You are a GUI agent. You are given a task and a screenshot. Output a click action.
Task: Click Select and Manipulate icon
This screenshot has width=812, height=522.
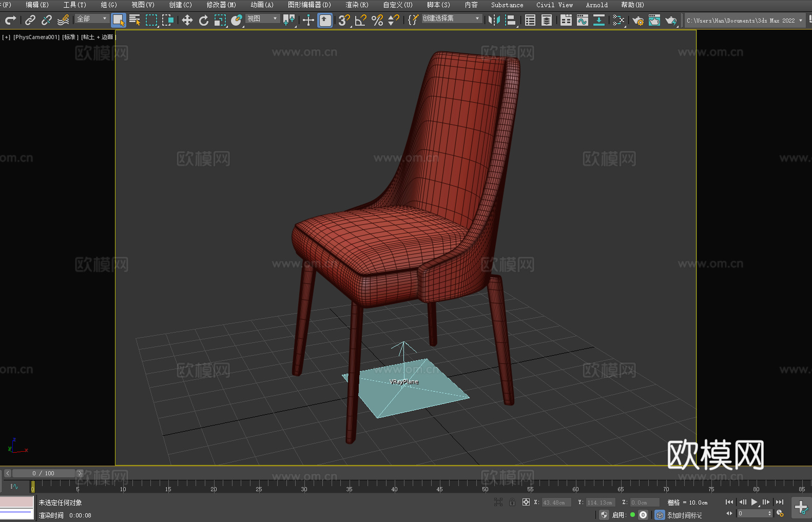(308, 20)
